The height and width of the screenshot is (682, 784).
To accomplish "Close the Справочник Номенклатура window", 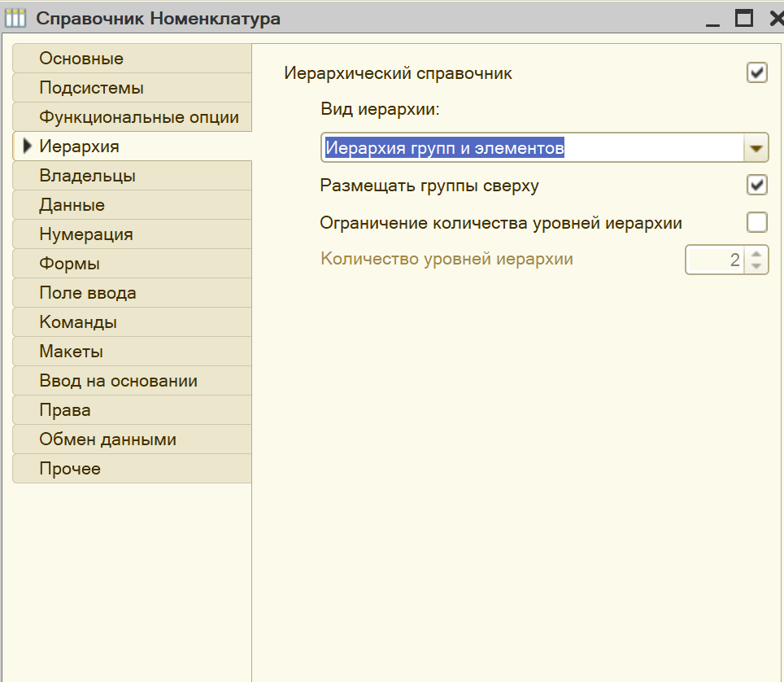I will click(x=777, y=19).
